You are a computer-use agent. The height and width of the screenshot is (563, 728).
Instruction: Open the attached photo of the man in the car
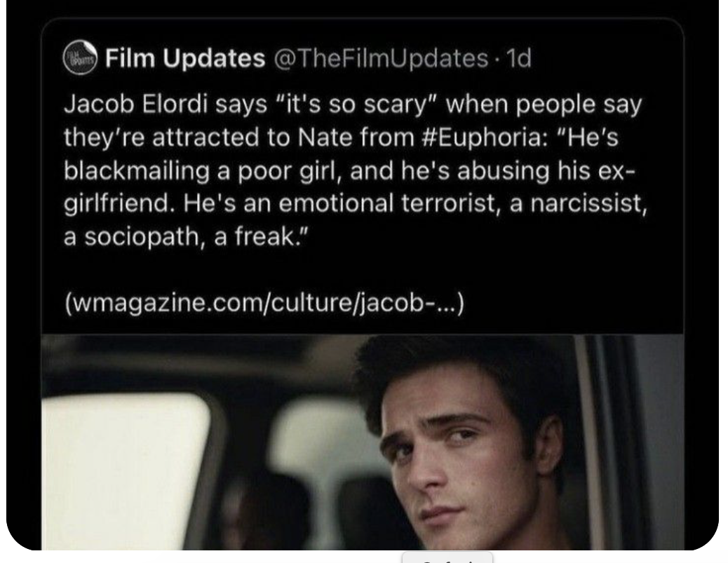[x=362, y=442]
